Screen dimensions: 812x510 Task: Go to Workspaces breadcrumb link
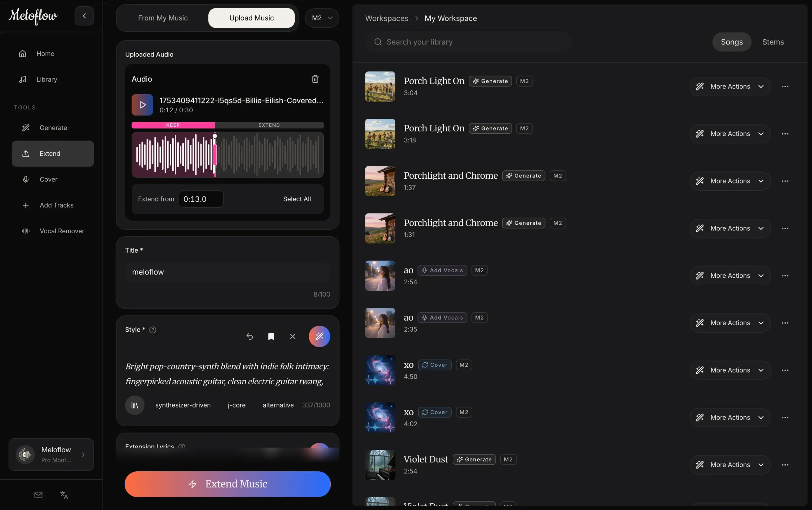(387, 18)
